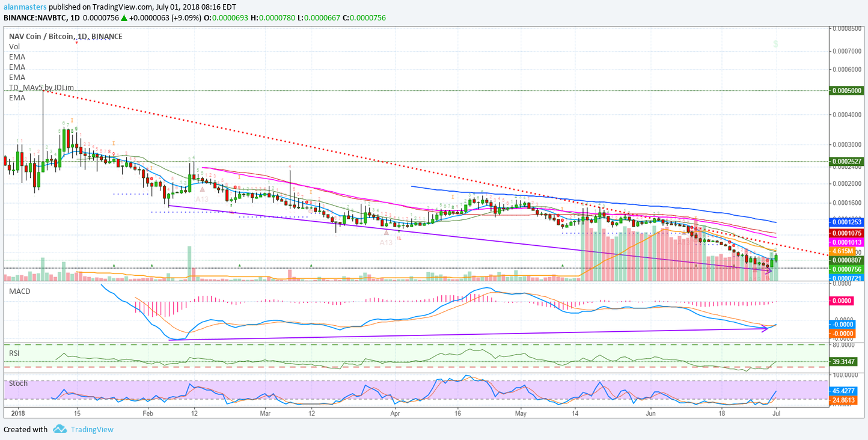This screenshot has width=868, height=440.
Task: Click the 24.8613 Stoch value label
Action: pos(844,400)
